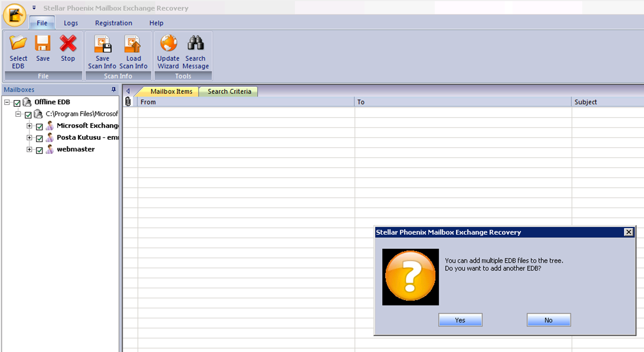Viewport: 644px width, 352px height.
Task: Open the round application menu button
Action: click(14, 15)
